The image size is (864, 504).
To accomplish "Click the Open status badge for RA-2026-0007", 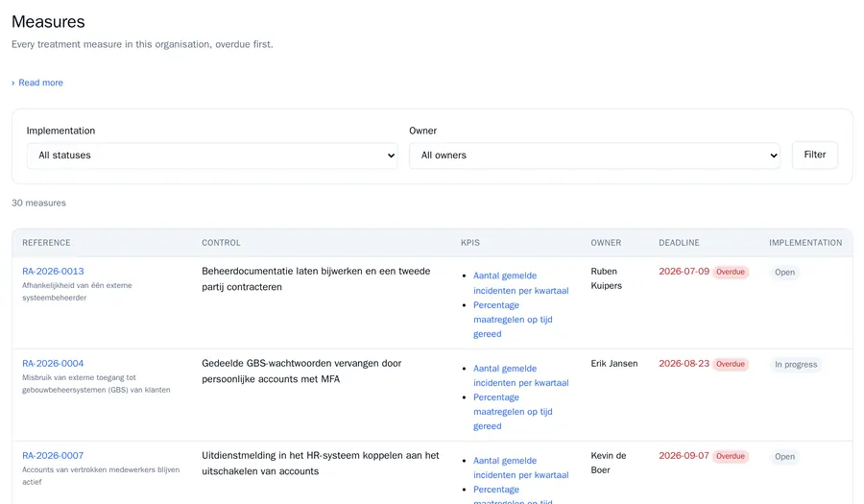I will (784, 457).
